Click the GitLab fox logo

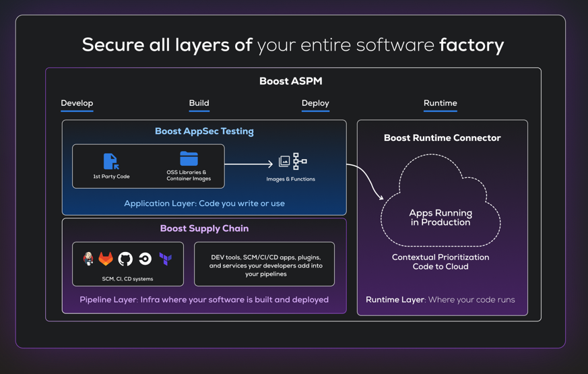[106, 259]
